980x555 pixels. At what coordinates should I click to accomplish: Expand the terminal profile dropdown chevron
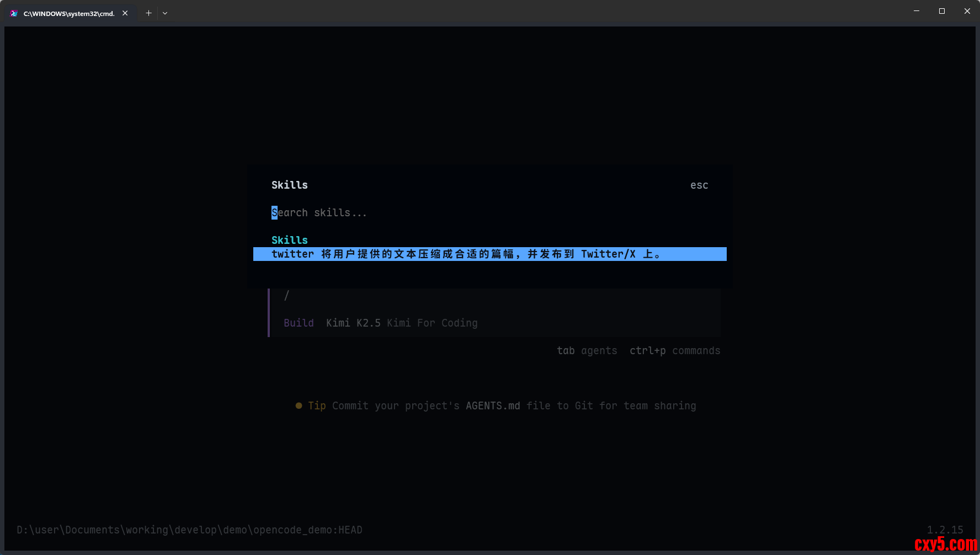(165, 13)
